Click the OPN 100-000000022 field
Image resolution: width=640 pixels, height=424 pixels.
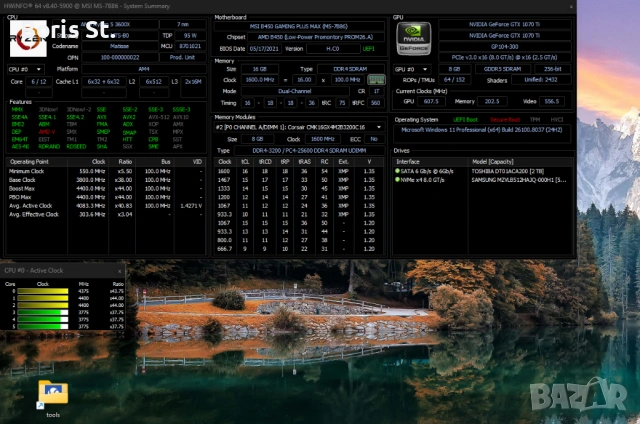(x=120, y=58)
